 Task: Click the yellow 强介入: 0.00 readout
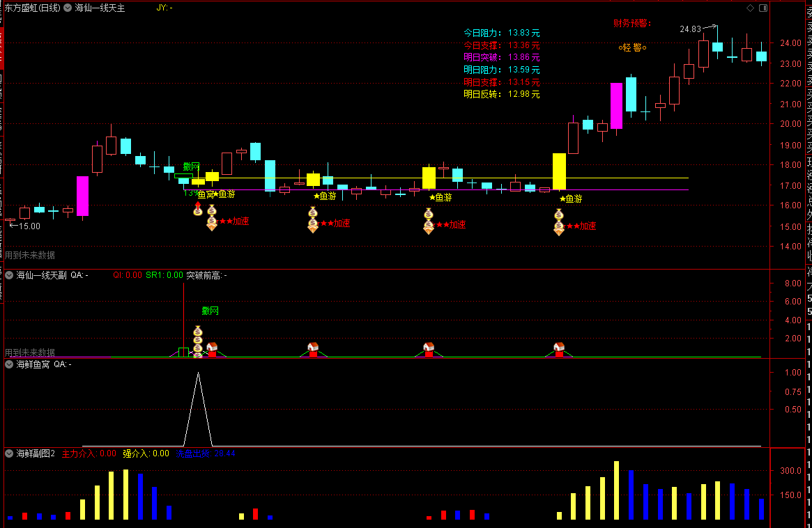point(146,453)
